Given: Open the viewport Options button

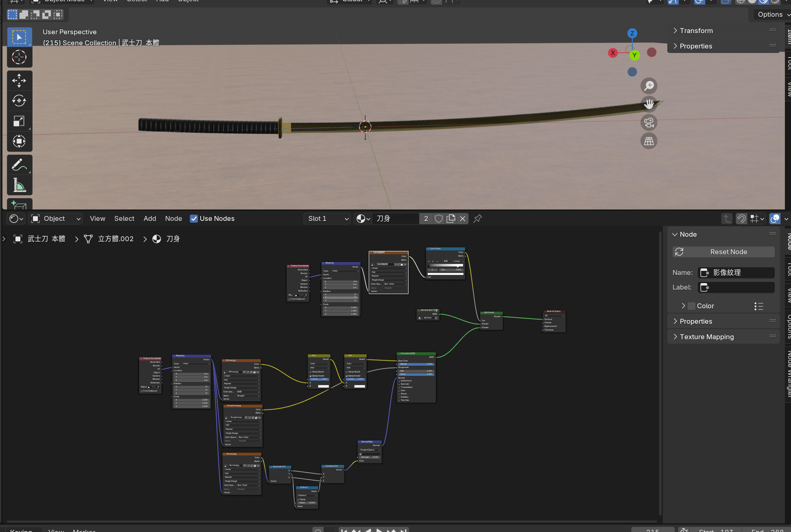Looking at the screenshot, I should point(771,14).
